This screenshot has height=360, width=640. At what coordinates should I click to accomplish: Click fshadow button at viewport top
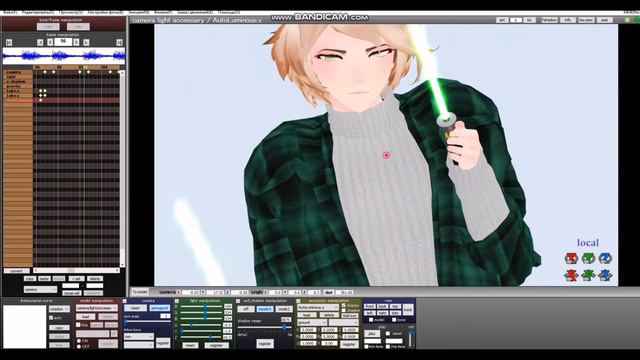click(x=549, y=20)
